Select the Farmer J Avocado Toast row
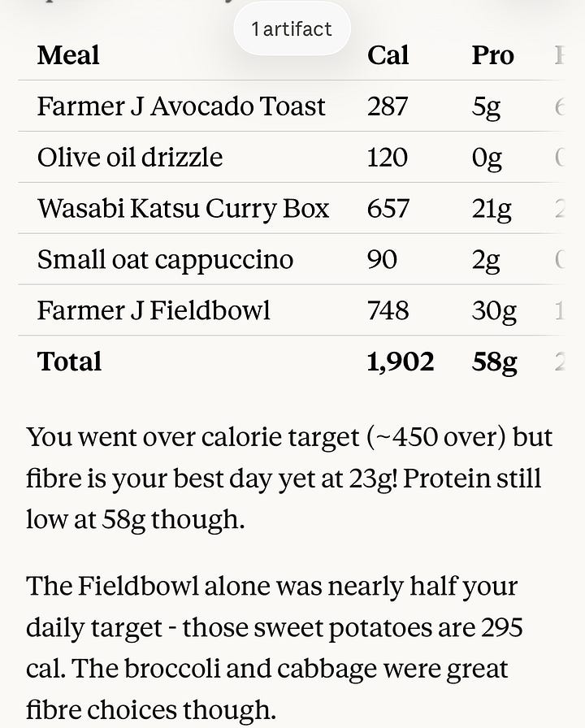 click(x=292, y=106)
